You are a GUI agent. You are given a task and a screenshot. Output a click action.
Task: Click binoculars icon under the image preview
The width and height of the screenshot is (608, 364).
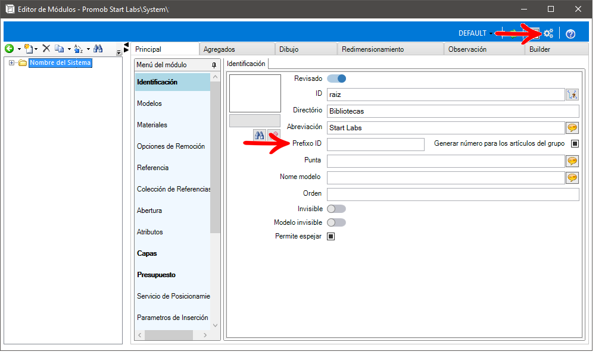(x=259, y=135)
